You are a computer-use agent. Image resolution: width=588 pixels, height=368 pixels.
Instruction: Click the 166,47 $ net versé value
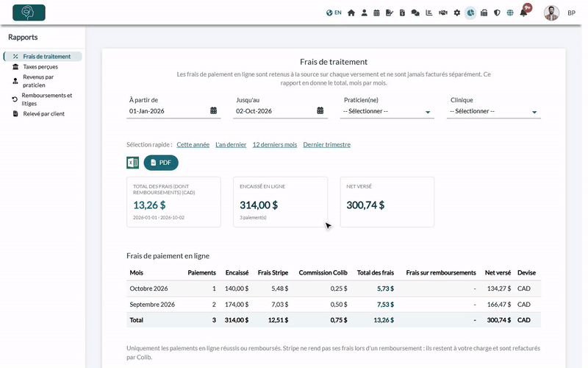point(499,304)
